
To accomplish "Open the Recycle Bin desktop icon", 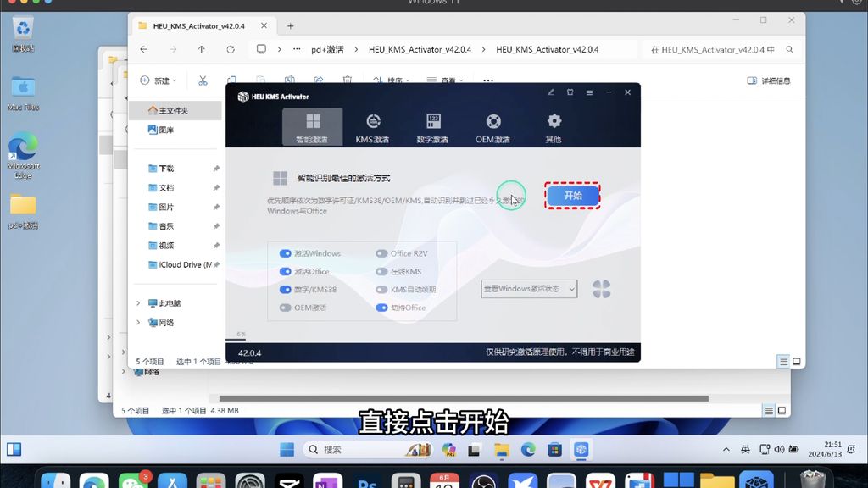I will coord(23,33).
